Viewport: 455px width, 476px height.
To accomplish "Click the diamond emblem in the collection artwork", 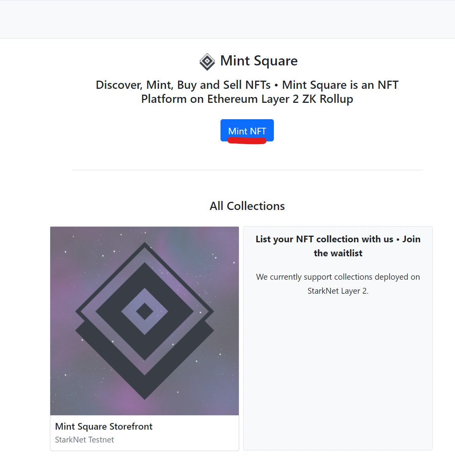I will pos(144,320).
